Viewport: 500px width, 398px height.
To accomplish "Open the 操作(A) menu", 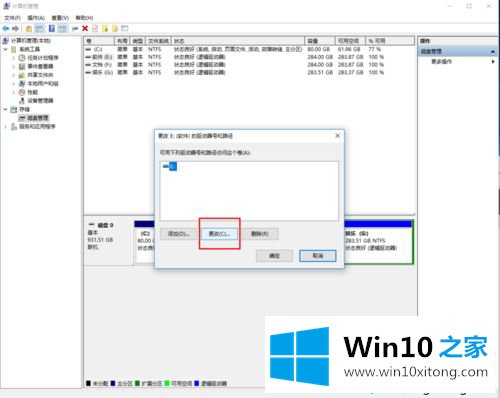I will tap(36, 18).
